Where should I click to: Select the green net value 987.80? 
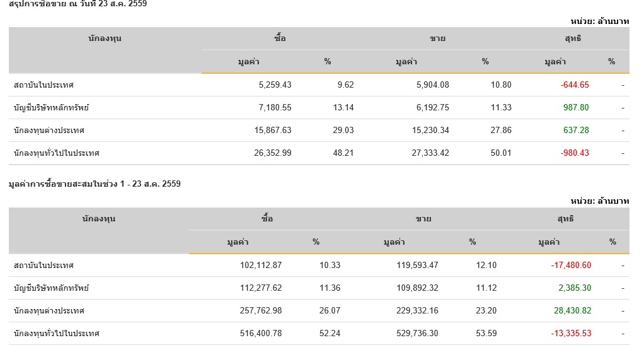(576, 108)
